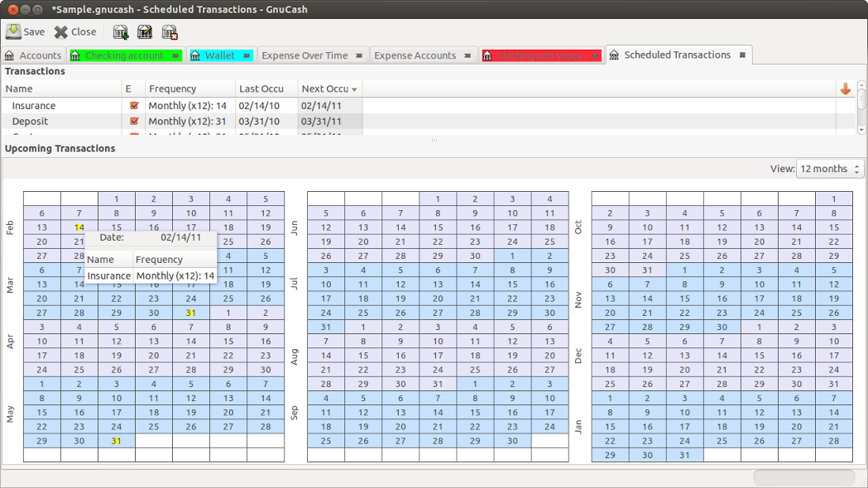The image size is (868, 488).
Task: Close the Expense Over Time tab
Action: (x=359, y=55)
